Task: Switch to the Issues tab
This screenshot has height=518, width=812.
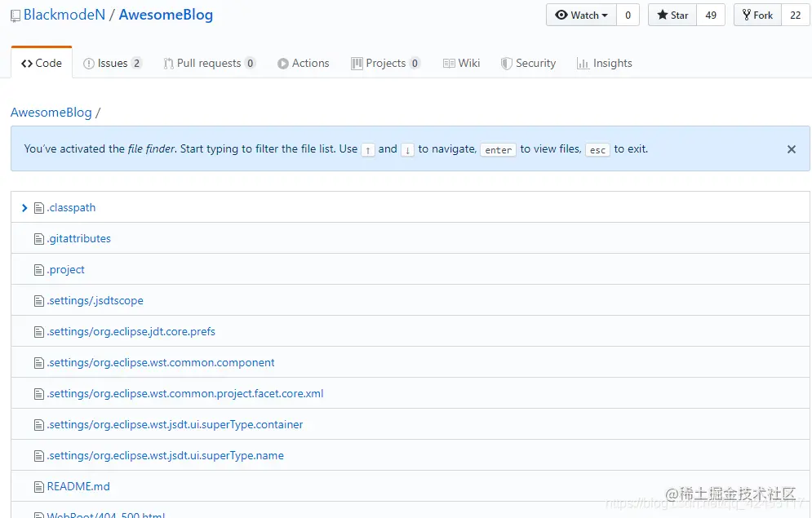Action: 112,63
